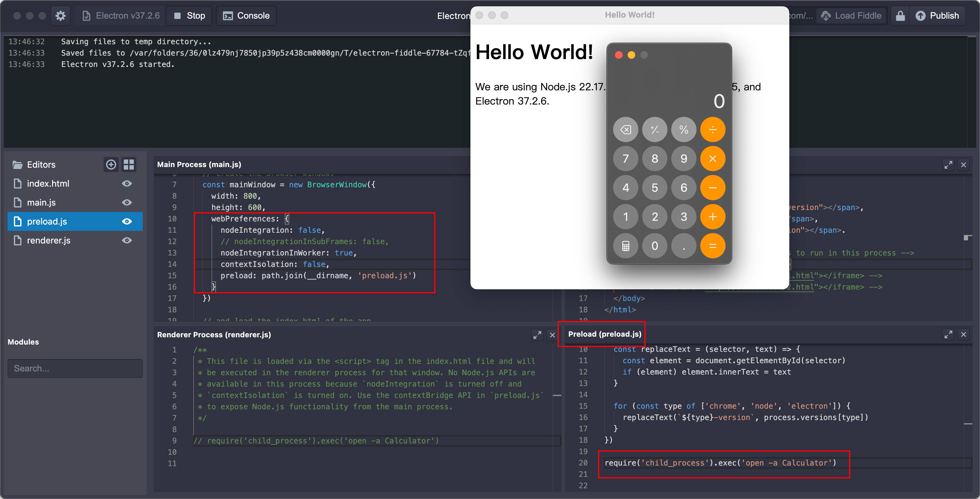
Task: Click contextIsolation: false line in main.js
Action: click(275, 264)
